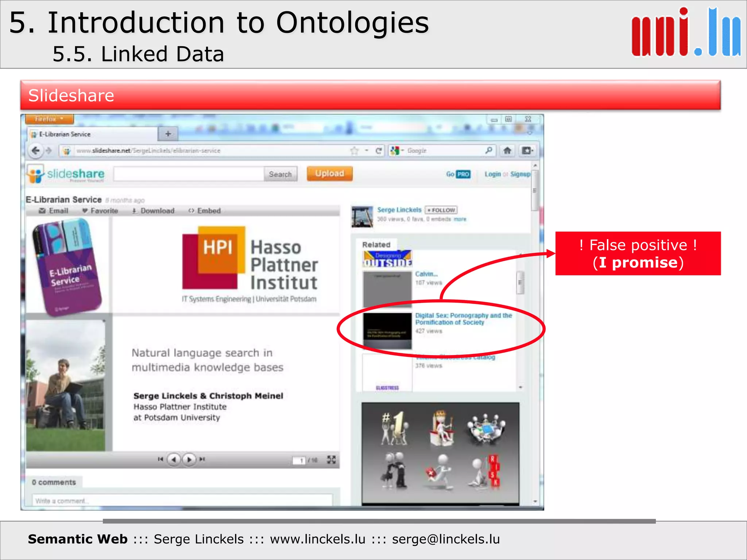Toggle fullscreen slide view icon
747x560 pixels.
click(x=331, y=460)
